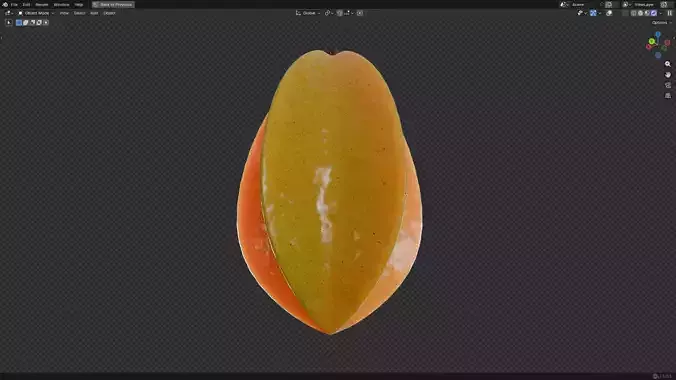Click the red X axis gizmo ball
Image resolution: width=676 pixels, height=380 pixels.
pyautogui.click(x=648, y=47)
